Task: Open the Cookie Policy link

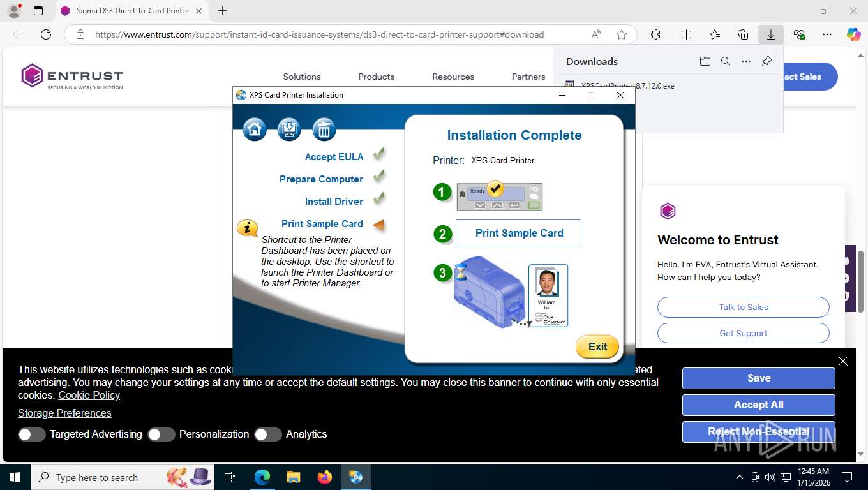Action: (x=89, y=395)
